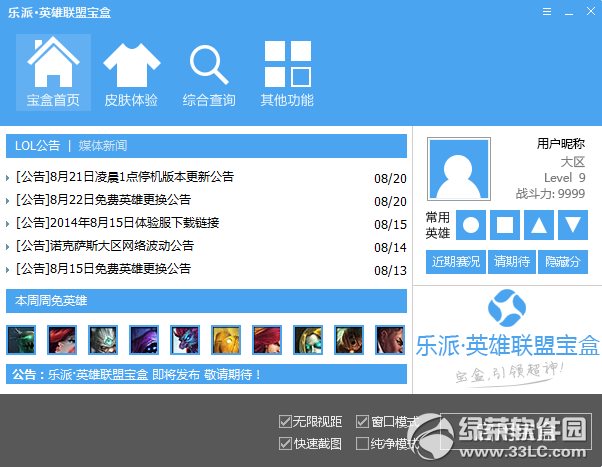Select the square favorite hero slot
This screenshot has width=602, height=467.
(x=505, y=225)
